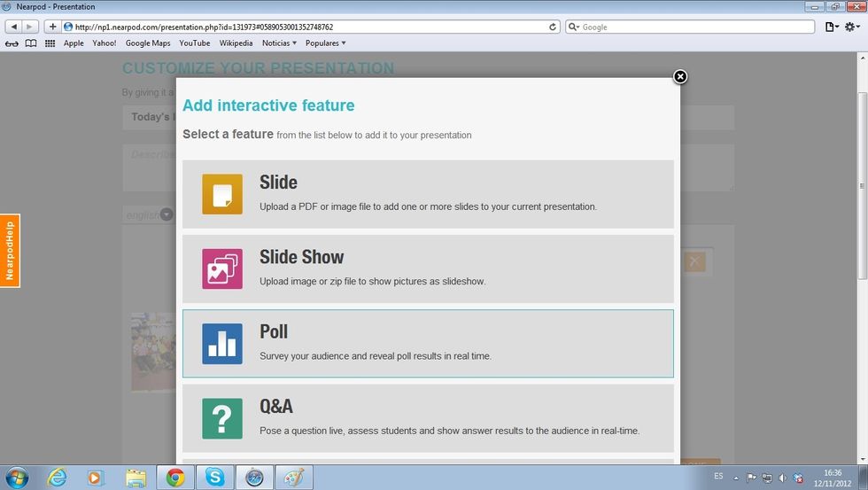Click 'Upload a PDF or image file' description

428,206
